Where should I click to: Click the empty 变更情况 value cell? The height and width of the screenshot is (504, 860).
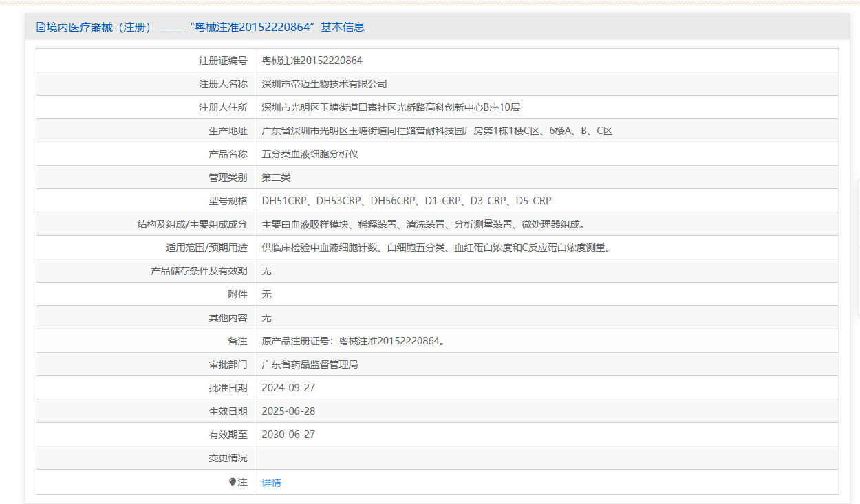pos(546,458)
